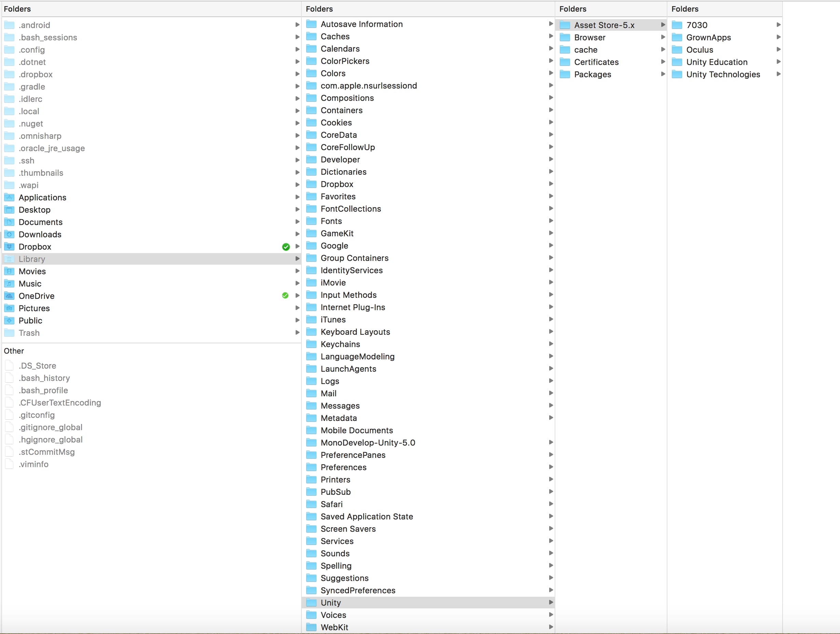The width and height of the screenshot is (840, 634).
Task: Click the Movies folder icon
Action: pyautogui.click(x=9, y=271)
